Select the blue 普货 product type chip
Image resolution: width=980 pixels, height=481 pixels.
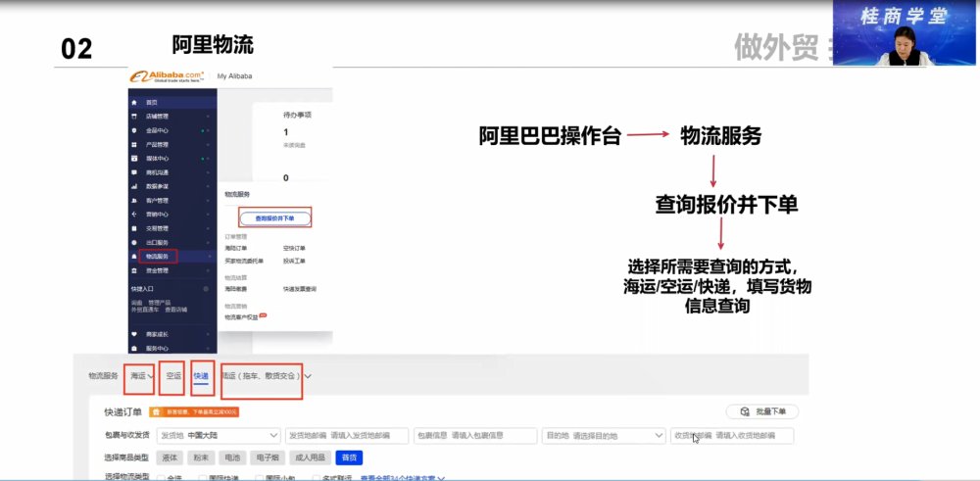click(349, 457)
